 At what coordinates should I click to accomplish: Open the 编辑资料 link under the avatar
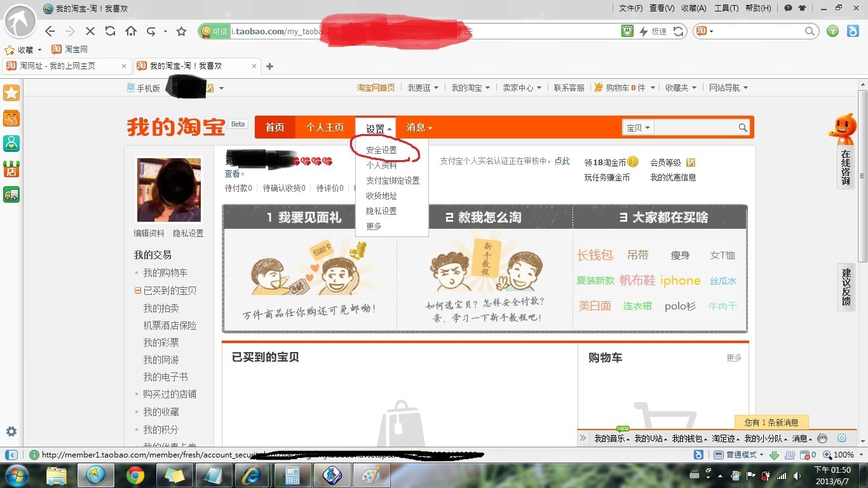149,233
